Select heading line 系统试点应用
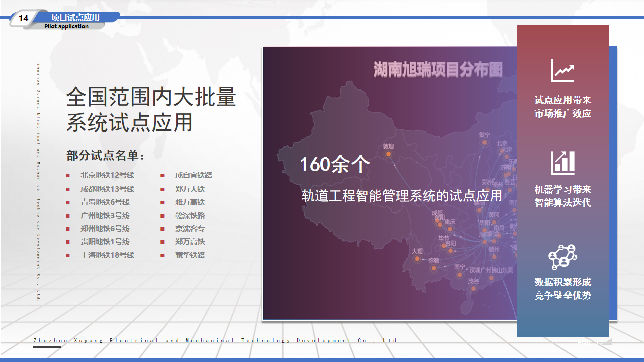The width and height of the screenshot is (644, 362). [x=130, y=122]
